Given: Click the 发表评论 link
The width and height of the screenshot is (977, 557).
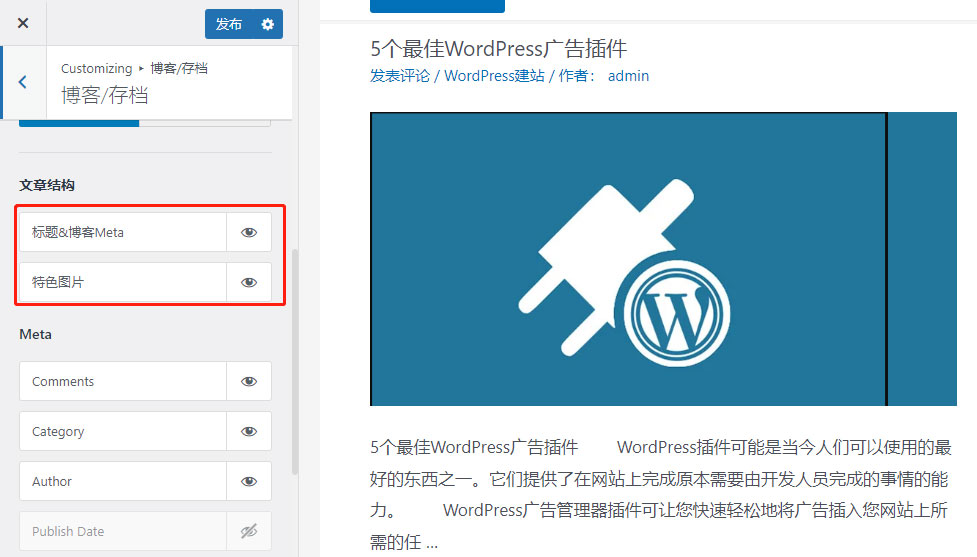Looking at the screenshot, I should click(x=399, y=76).
